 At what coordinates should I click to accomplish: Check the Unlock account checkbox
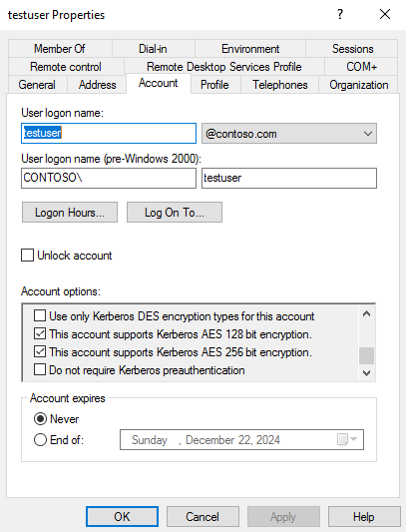pyautogui.click(x=28, y=256)
